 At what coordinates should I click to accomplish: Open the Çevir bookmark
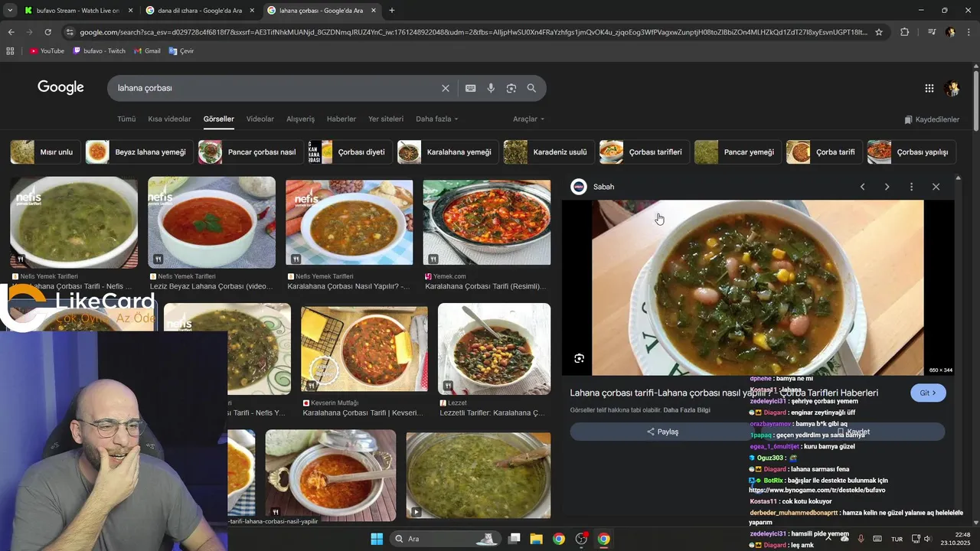coord(181,51)
